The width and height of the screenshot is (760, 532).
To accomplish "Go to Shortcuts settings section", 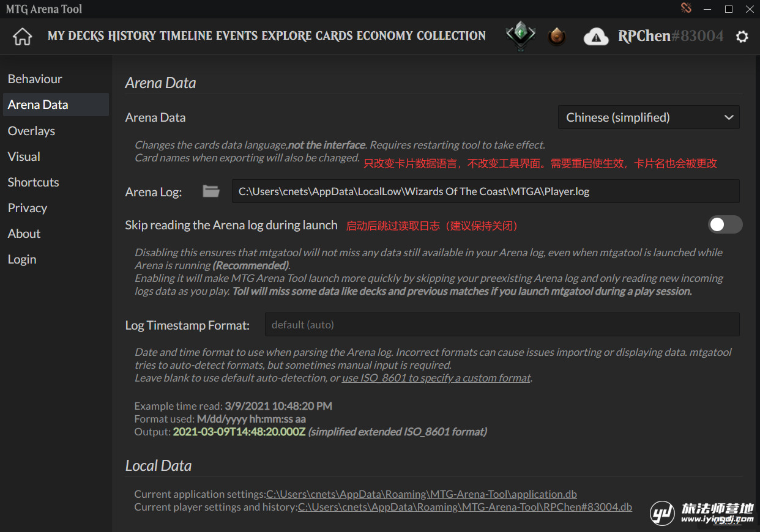I will [x=56, y=182].
